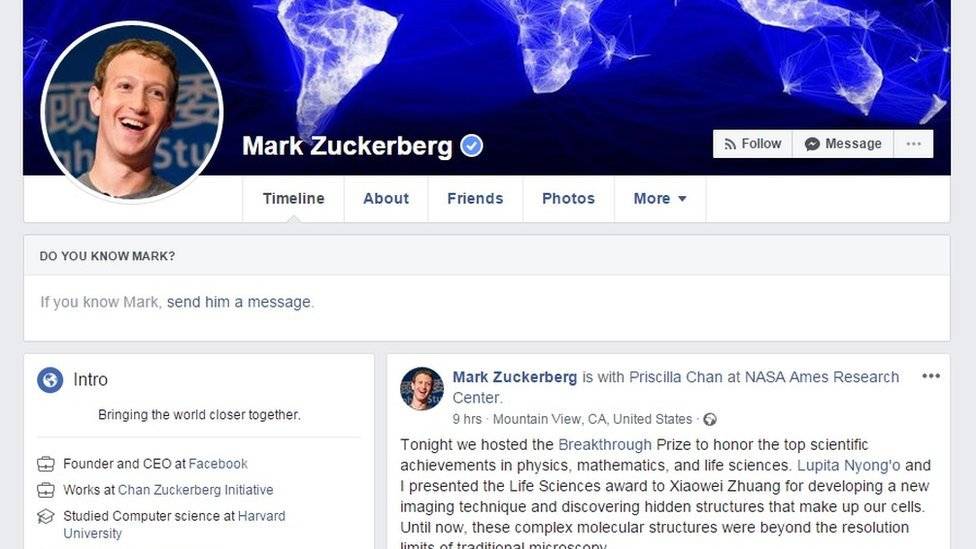976x549 pixels.
Task: Follow Mark Zuckerberg's profile
Action: pos(753,144)
